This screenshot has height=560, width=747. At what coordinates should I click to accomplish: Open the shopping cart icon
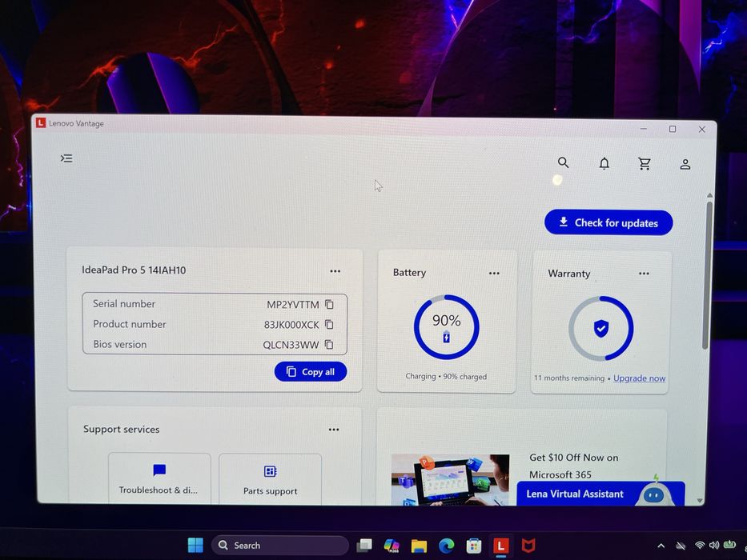pyautogui.click(x=645, y=164)
